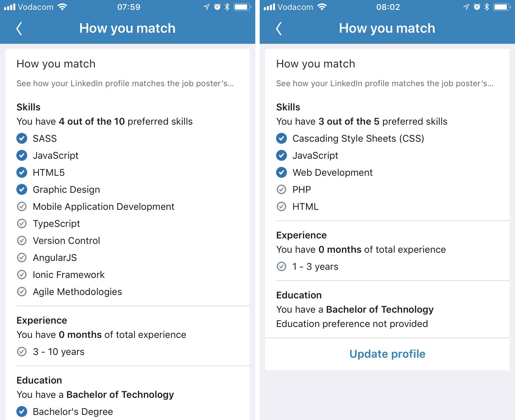
Task: Click the SASS skill checkmark
Action: (x=22, y=138)
